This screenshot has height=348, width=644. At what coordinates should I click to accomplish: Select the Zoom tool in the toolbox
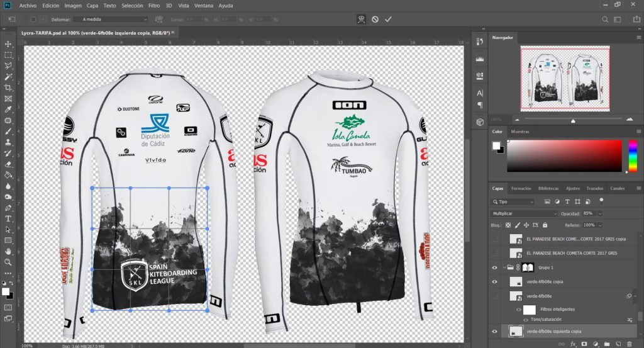8,262
